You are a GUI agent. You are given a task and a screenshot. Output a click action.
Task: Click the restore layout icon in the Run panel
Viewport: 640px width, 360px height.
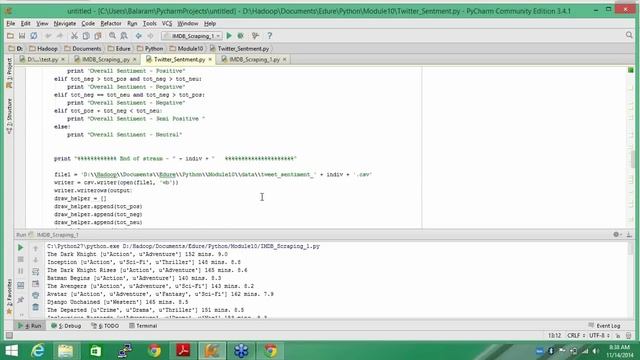tap(20, 285)
